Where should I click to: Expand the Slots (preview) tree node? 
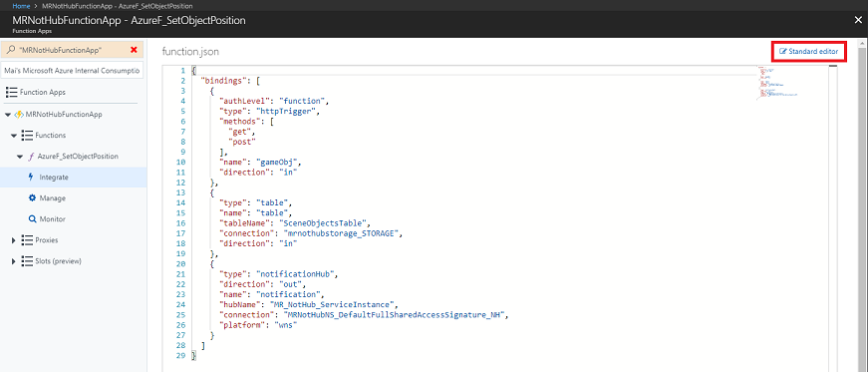pyautogui.click(x=14, y=261)
